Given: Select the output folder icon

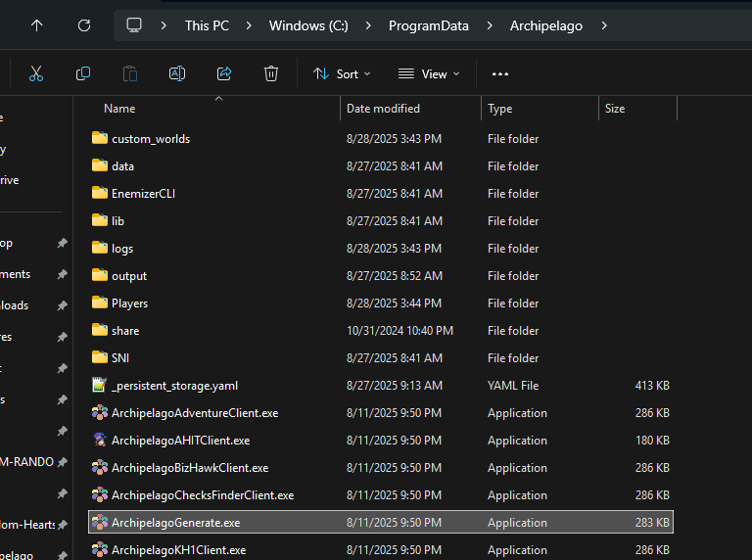Looking at the screenshot, I should click(x=100, y=275).
